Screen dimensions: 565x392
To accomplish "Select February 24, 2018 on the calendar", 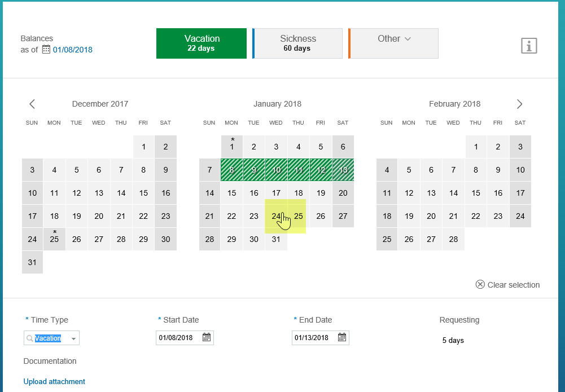I will tap(520, 216).
